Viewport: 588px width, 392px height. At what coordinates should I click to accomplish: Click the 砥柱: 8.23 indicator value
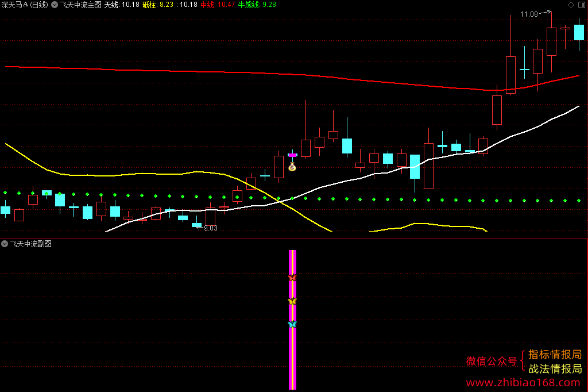[157, 5]
